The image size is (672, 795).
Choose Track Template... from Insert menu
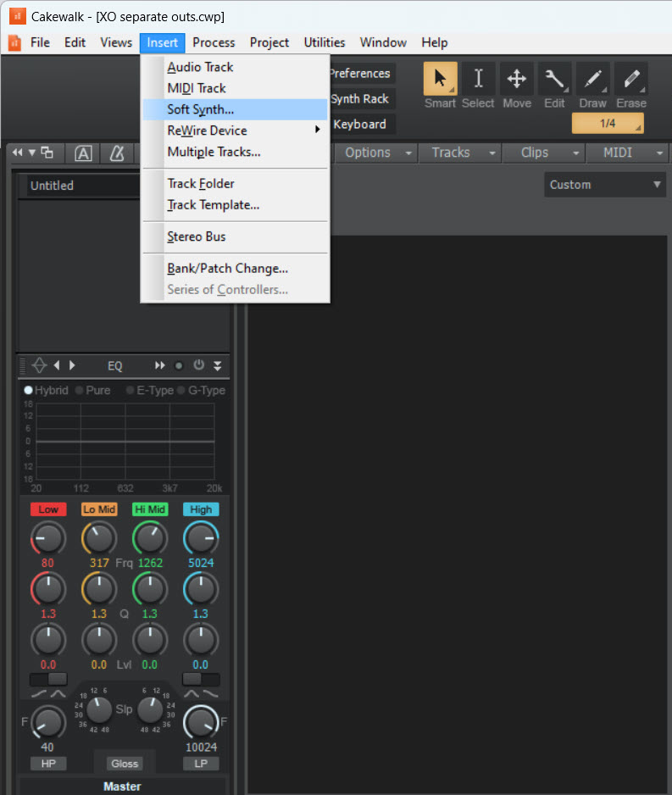[235, 205]
